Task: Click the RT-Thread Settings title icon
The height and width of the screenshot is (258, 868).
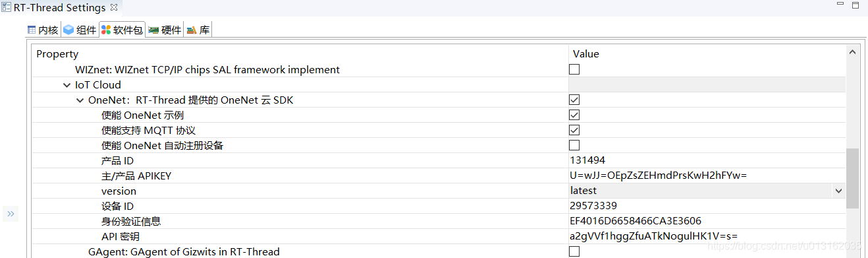Action: click(7, 8)
